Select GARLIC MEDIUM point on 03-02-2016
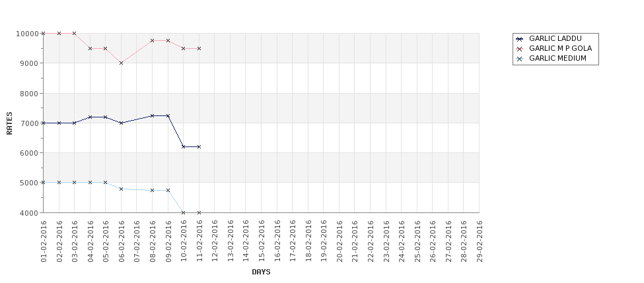Screen dimensions: 644x283 [75, 183]
